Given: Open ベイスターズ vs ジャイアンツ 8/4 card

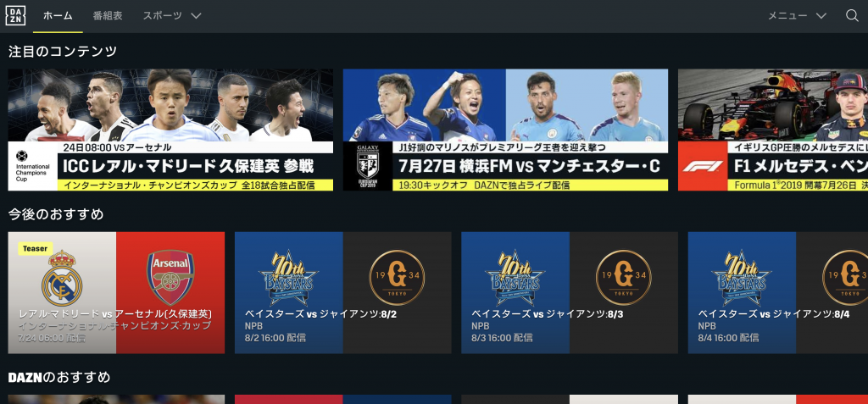Looking at the screenshot, I should 778,293.
